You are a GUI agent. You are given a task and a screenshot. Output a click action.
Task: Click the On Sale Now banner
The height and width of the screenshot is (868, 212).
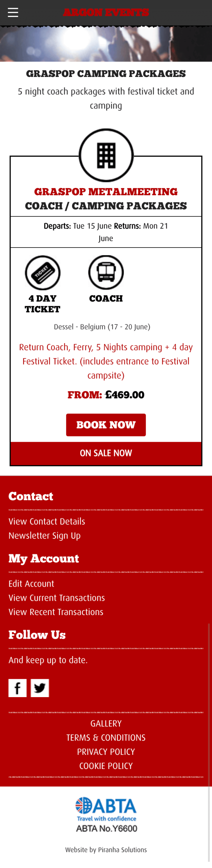click(106, 453)
